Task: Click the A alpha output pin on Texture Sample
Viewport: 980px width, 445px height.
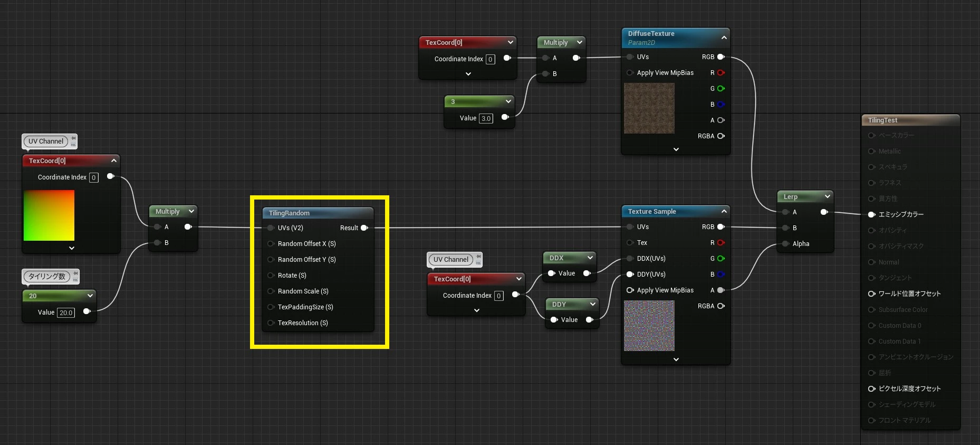Action: (x=721, y=290)
